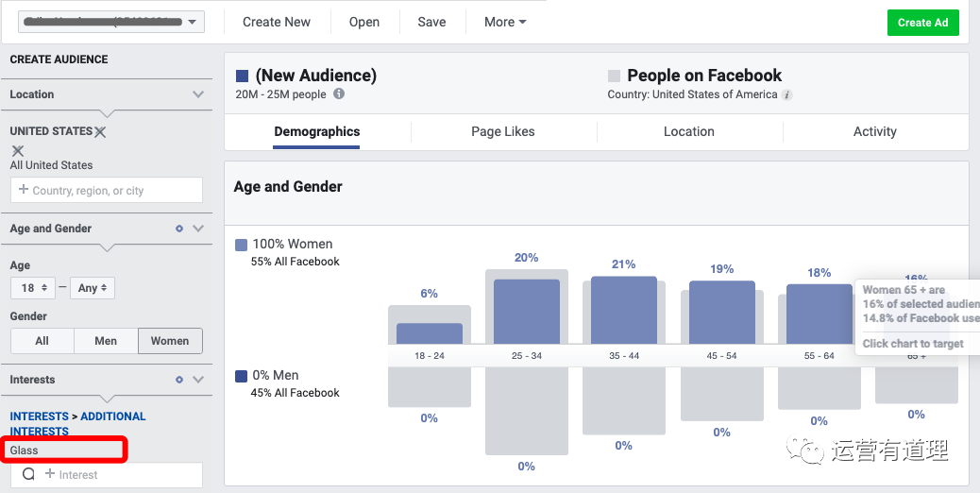
Task: Open maximum age dropdown showing Any
Action: (x=92, y=288)
